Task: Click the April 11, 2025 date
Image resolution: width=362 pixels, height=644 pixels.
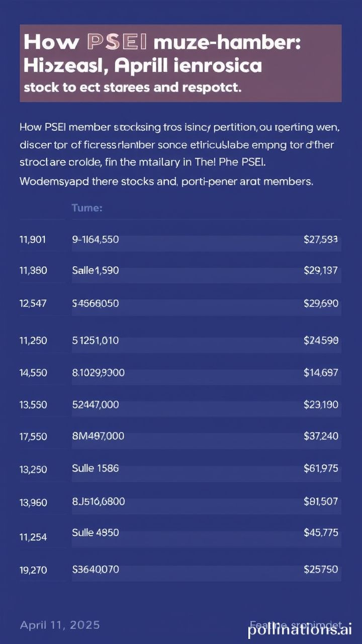Action: [60, 625]
